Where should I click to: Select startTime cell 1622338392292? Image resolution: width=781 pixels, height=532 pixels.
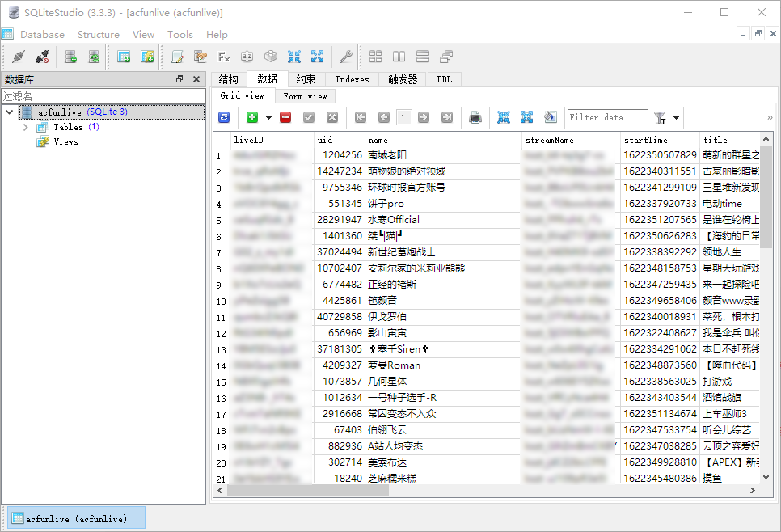click(660, 252)
